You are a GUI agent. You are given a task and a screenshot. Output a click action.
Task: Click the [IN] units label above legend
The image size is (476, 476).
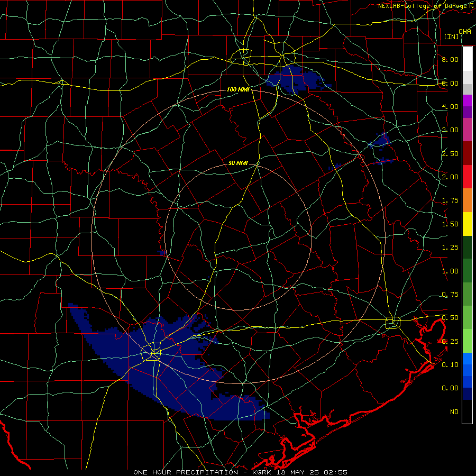451,36
